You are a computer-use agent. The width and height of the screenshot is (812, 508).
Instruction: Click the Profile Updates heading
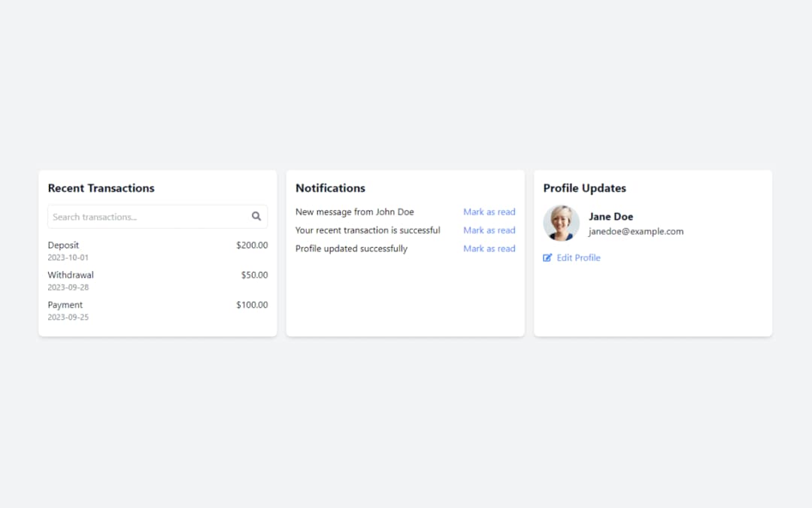click(x=584, y=188)
